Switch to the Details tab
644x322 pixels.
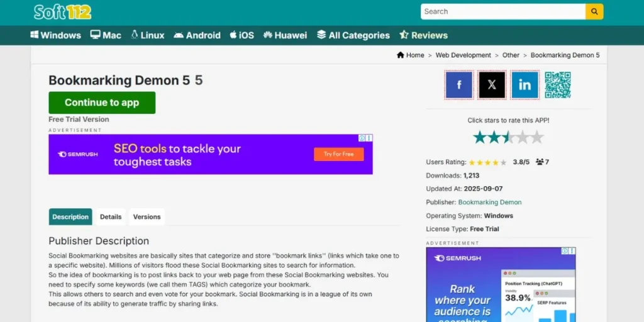click(111, 217)
